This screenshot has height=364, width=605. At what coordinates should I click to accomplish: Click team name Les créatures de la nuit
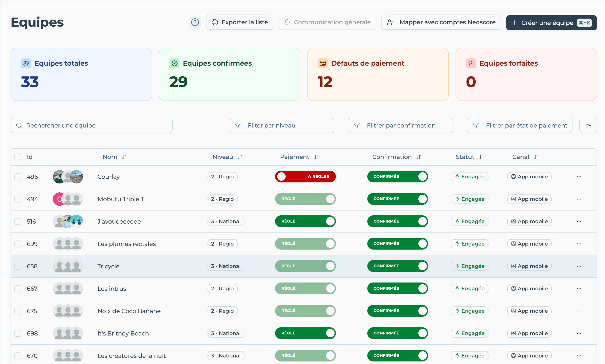pos(132,356)
